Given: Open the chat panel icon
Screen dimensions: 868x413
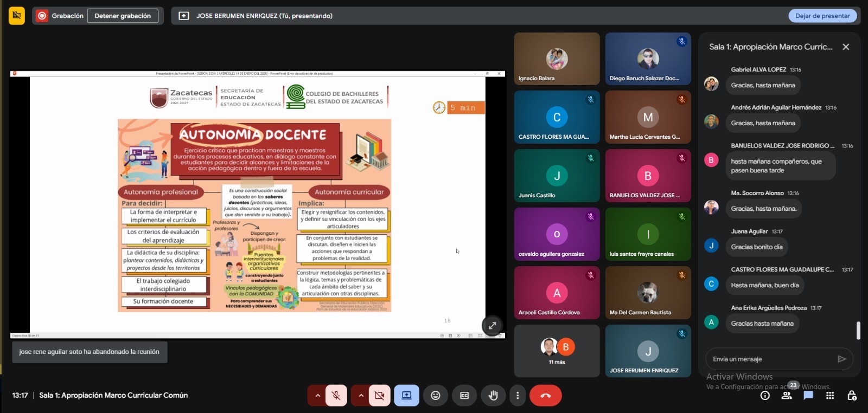Looking at the screenshot, I should pos(808,396).
